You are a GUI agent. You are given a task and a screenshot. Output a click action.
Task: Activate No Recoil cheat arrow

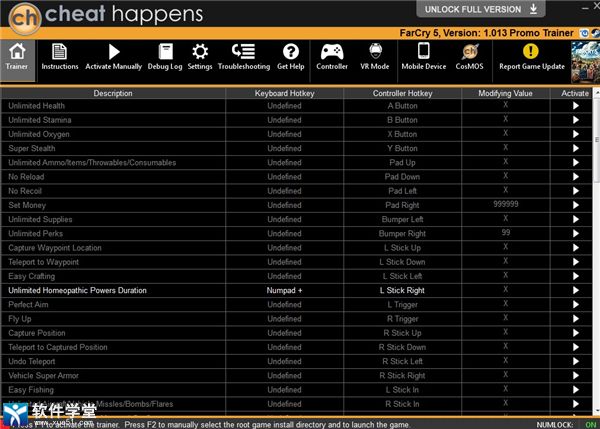coord(576,191)
